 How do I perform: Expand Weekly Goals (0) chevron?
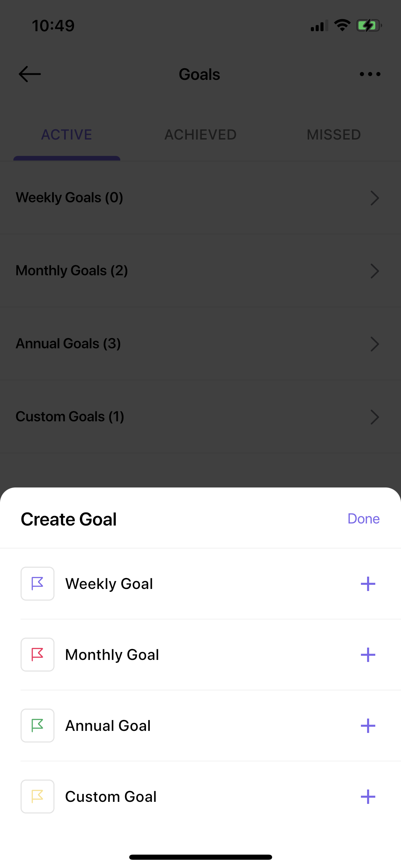(375, 198)
